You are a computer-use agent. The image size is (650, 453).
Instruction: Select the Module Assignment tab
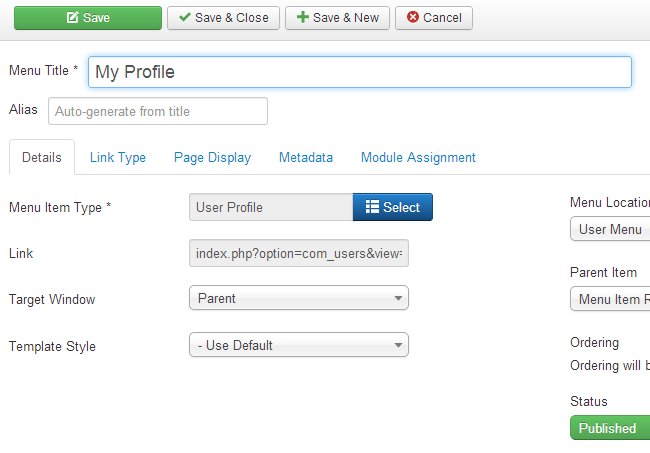tap(418, 157)
